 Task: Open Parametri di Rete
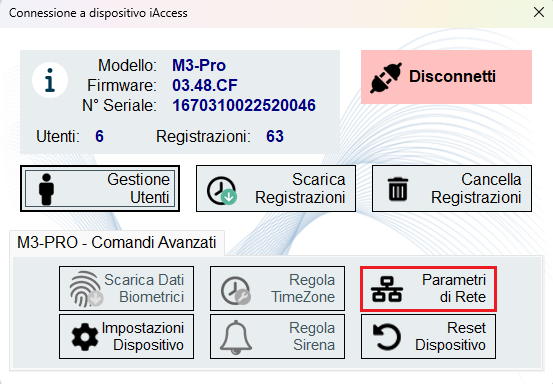coord(429,289)
